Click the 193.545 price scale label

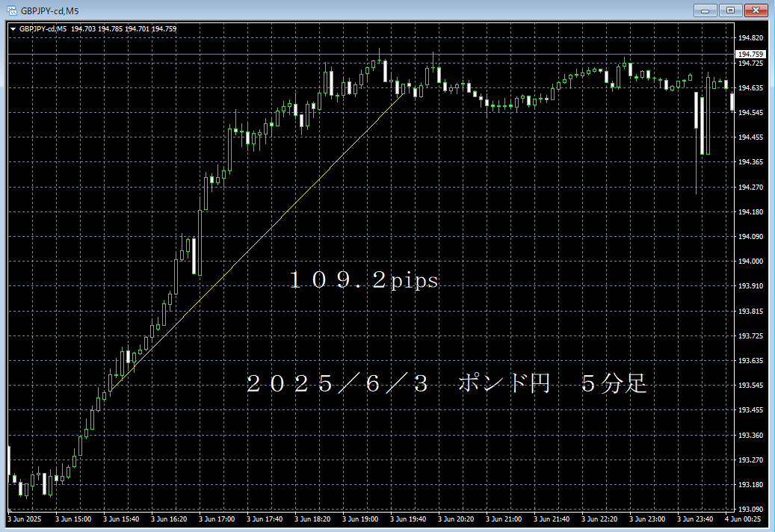coord(750,386)
